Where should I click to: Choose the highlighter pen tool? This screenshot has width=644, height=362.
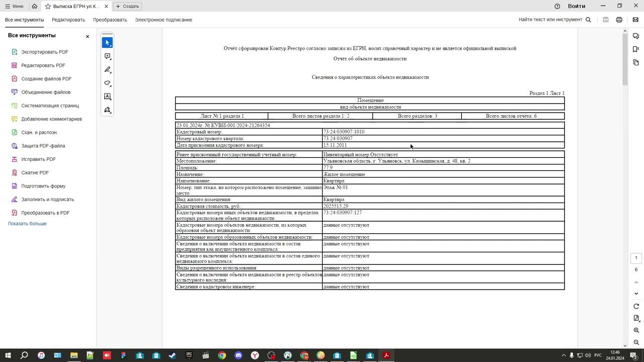107,70
